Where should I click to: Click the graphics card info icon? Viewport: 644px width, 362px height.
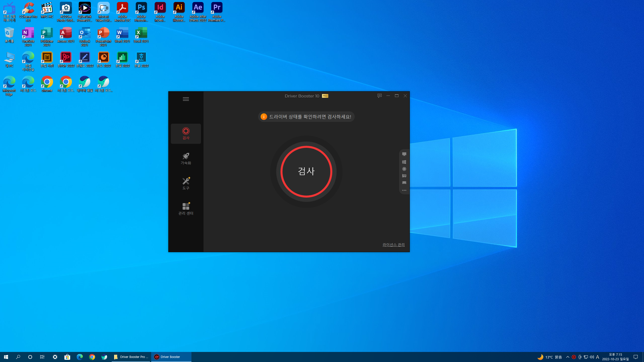404,176
